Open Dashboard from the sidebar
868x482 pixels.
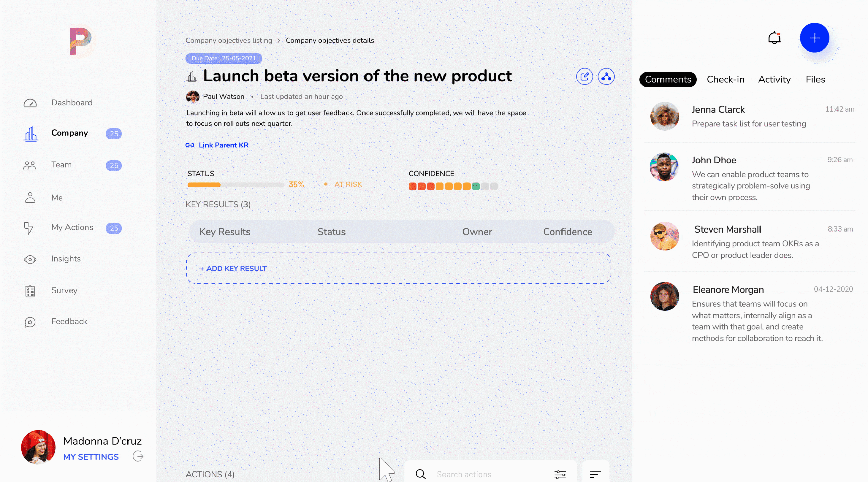tap(72, 103)
